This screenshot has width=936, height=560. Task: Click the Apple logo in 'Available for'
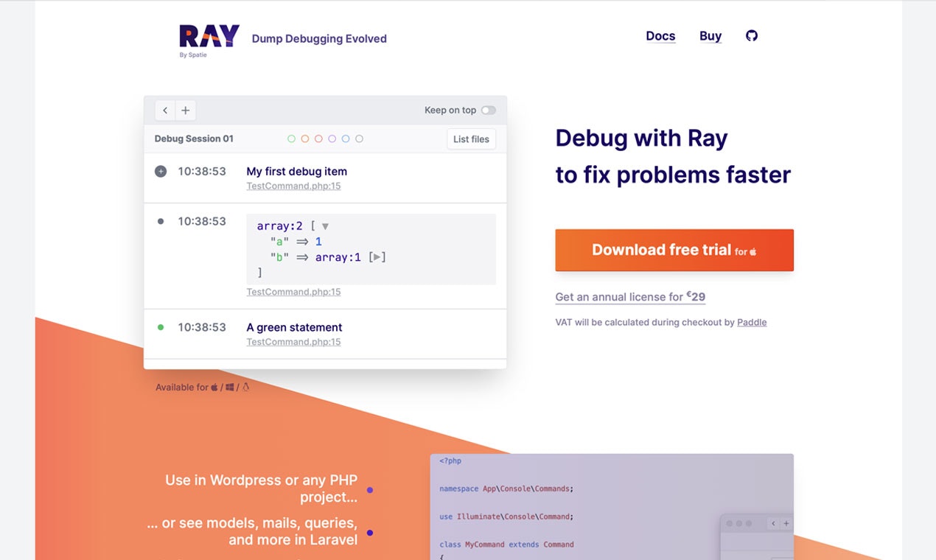point(214,386)
